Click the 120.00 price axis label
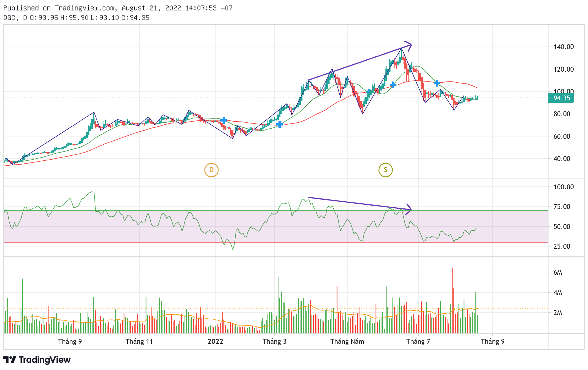The width and height of the screenshot is (588, 370). click(x=563, y=69)
